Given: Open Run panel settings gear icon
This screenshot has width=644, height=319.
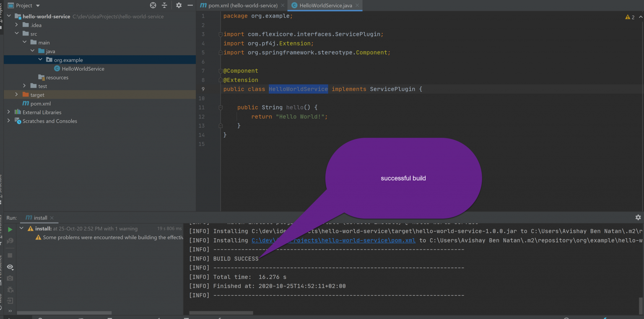Looking at the screenshot, I should pyautogui.click(x=638, y=217).
